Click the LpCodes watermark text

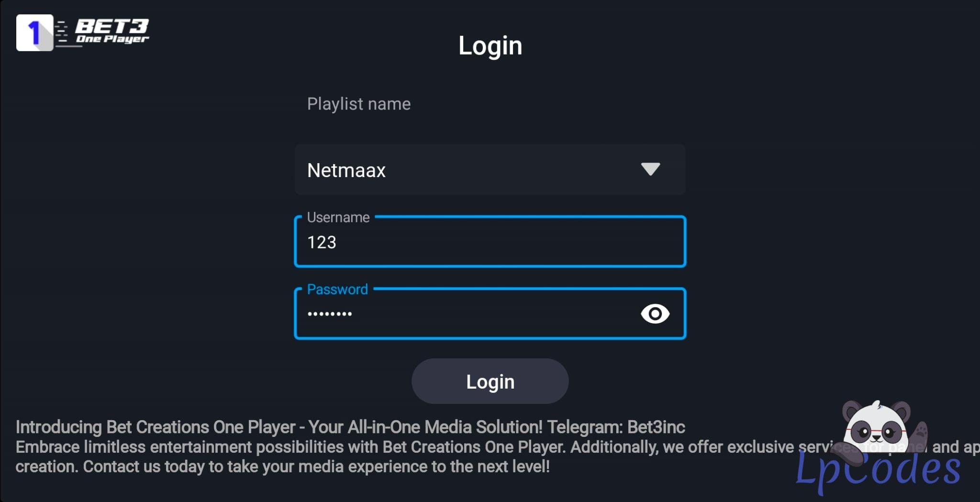coord(878,469)
